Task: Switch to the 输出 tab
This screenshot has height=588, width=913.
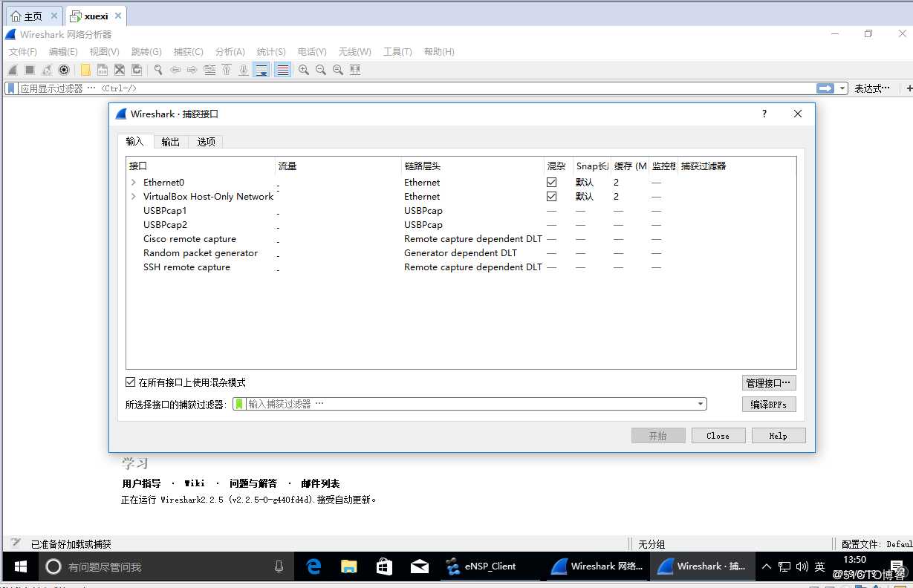Action: pos(171,142)
